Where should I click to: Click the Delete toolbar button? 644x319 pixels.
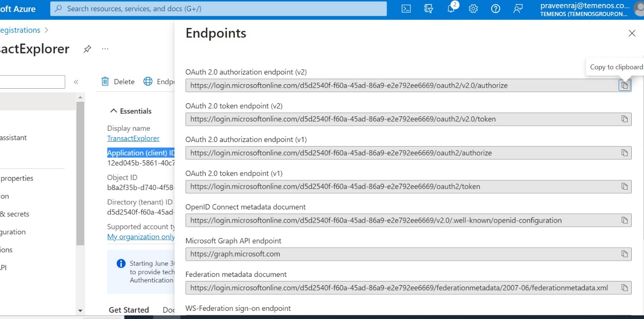coord(118,81)
